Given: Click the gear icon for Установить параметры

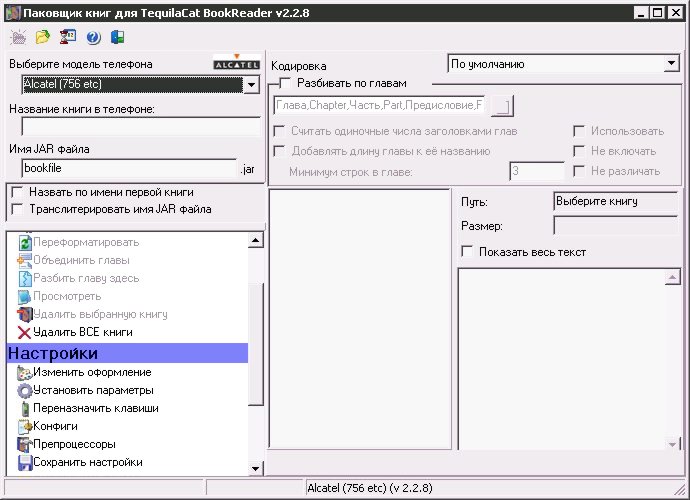Looking at the screenshot, I should [x=25, y=391].
